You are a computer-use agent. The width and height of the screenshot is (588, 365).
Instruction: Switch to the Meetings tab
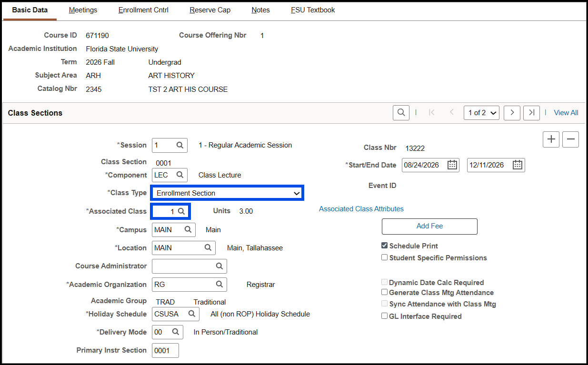click(83, 10)
